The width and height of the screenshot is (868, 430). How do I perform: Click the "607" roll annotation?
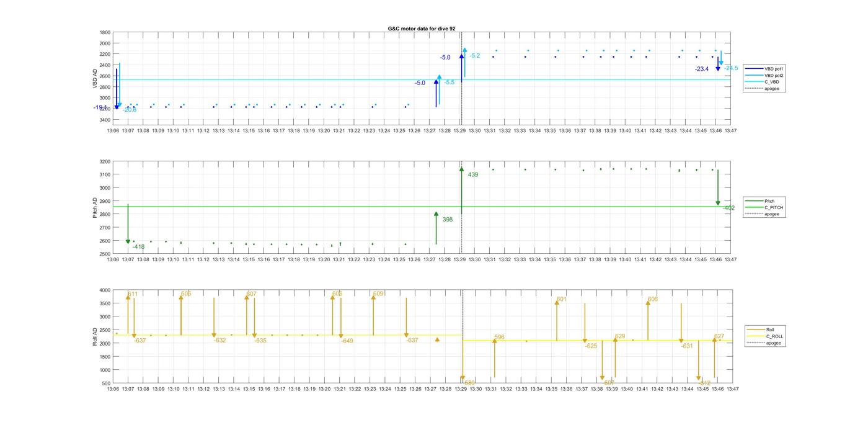tap(251, 294)
